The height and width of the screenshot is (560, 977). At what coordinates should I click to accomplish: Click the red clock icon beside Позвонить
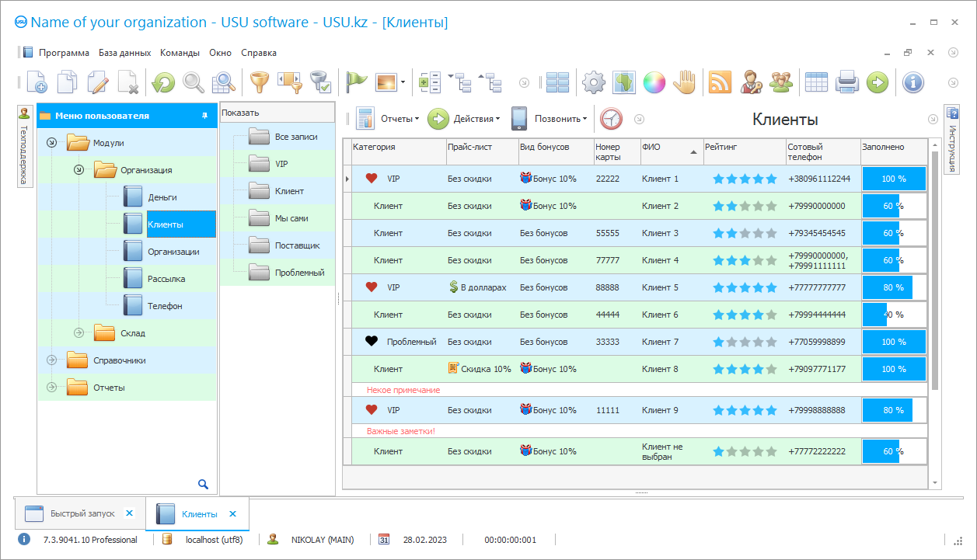pyautogui.click(x=612, y=119)
